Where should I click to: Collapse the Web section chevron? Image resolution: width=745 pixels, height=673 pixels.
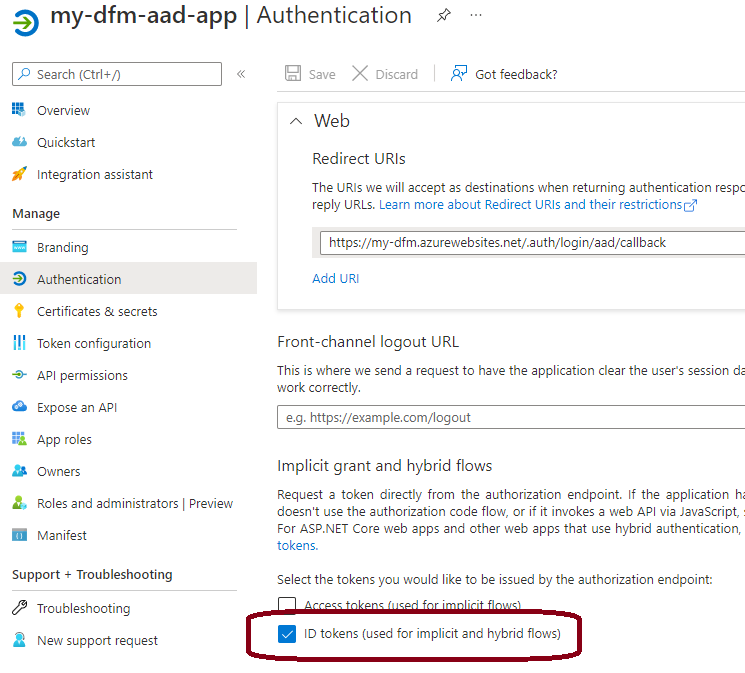(296, 121)
